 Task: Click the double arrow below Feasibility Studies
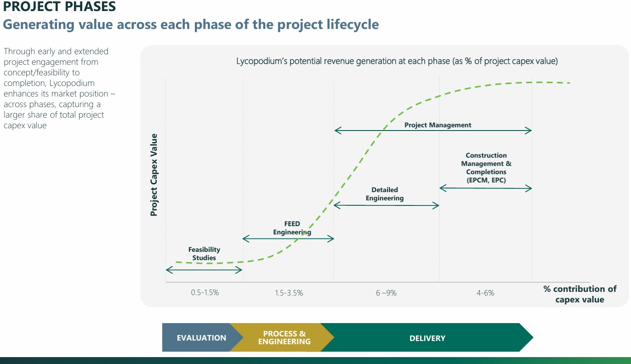(204, 270)
